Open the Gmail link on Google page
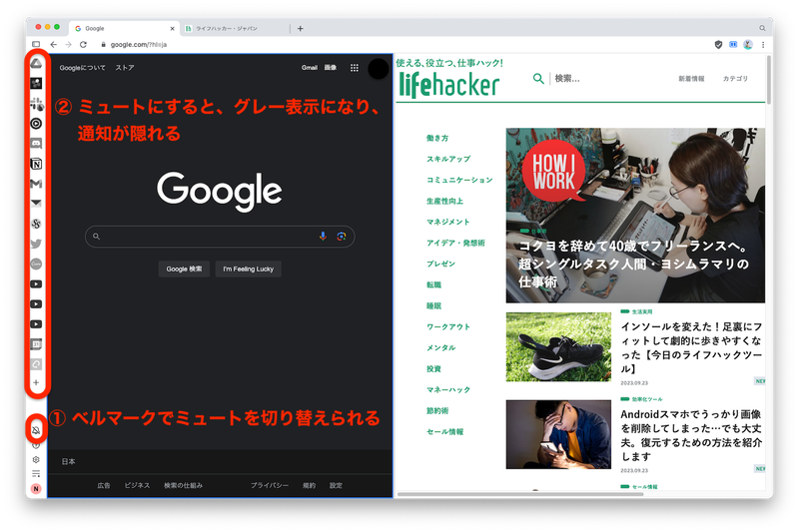Image resolution: width=799 pixels, height=532 pixels. [310, 68]
